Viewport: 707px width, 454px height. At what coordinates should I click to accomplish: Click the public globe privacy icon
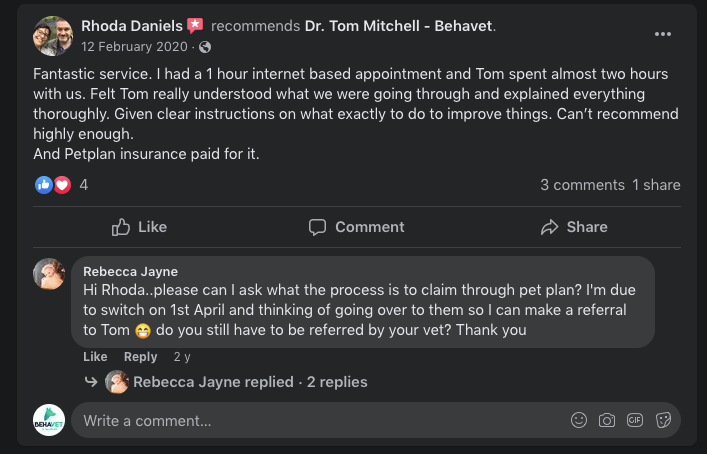(x=205, y=47)
